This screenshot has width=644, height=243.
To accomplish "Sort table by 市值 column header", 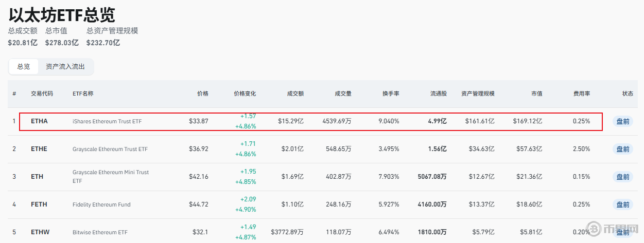I will pos(536,94).
